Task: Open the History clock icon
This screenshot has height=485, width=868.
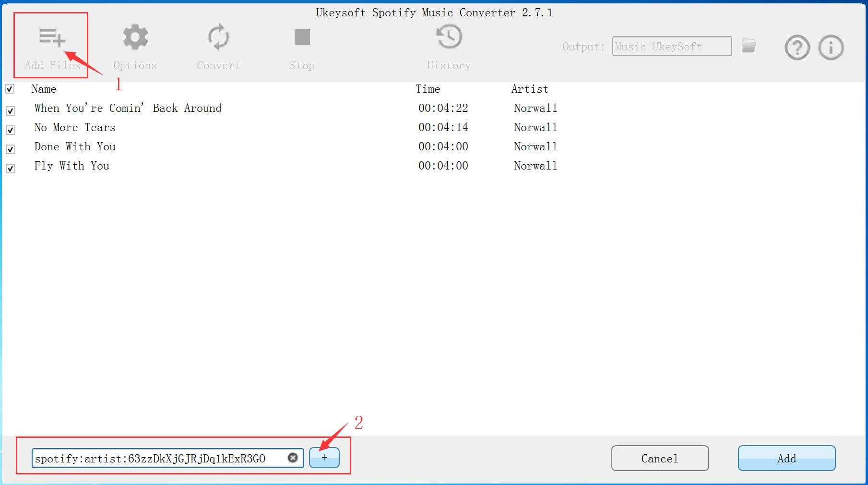Action: click(x=449, y=37)
